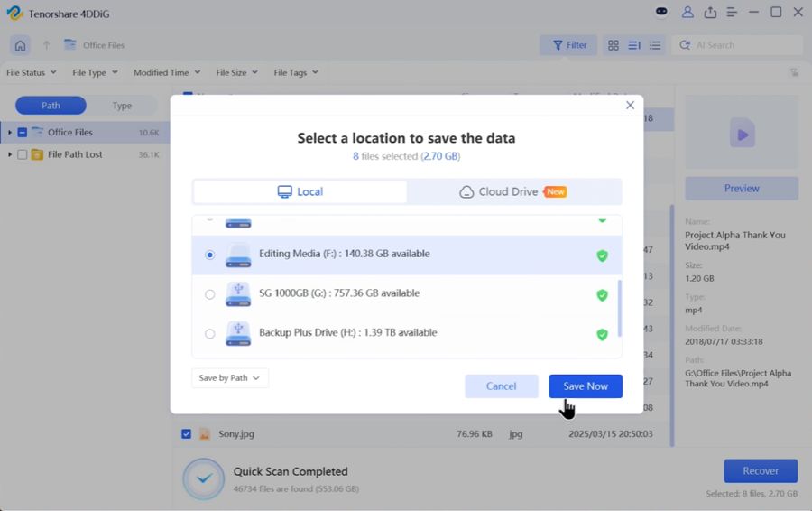The width and height of the screenshot is (812, 511).
Task: Switch to the Local tab
Action: pyautogui.click(x=300, y=191)
